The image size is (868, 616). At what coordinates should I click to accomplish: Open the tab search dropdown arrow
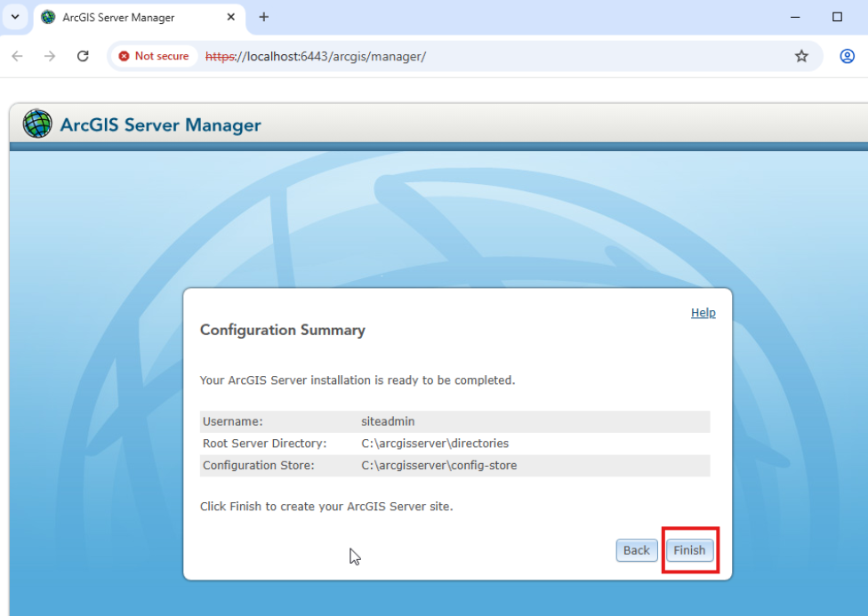[x=15, y=17]
